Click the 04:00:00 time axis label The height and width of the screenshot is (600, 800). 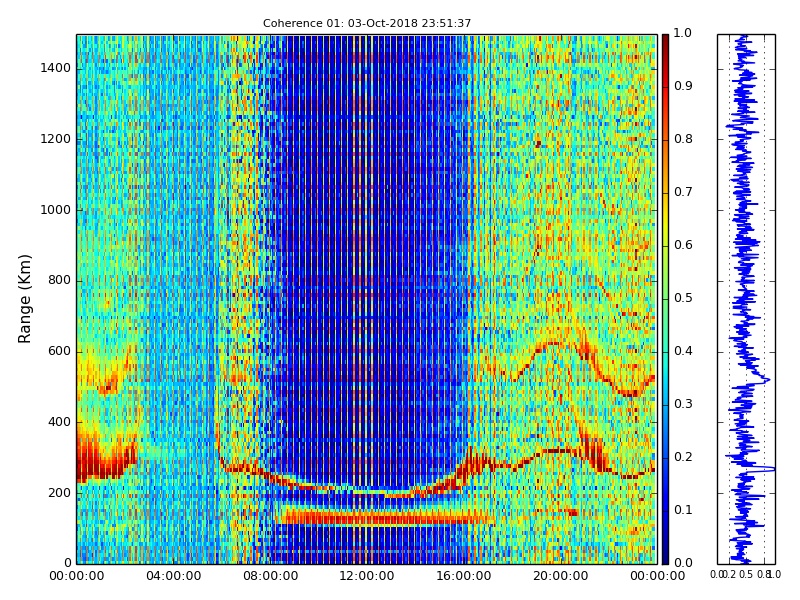[173, 577]
